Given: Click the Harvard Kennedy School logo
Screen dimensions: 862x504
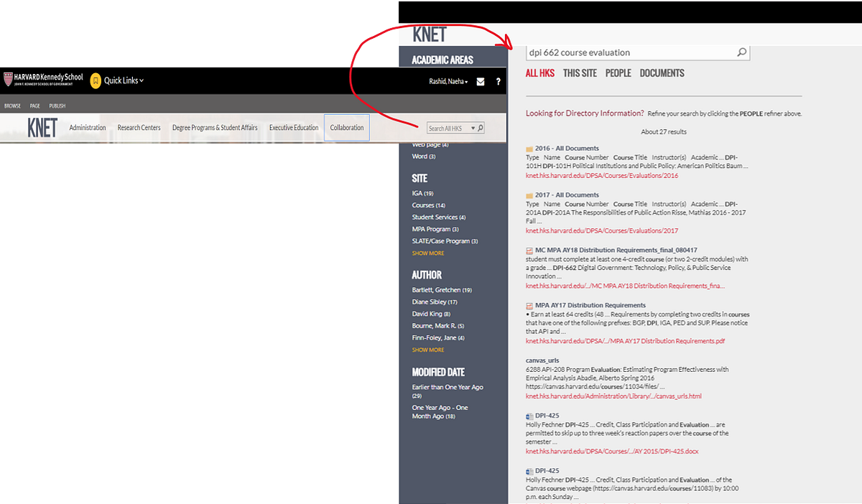Looking at the screenshot, I should (x=43, y=80).
